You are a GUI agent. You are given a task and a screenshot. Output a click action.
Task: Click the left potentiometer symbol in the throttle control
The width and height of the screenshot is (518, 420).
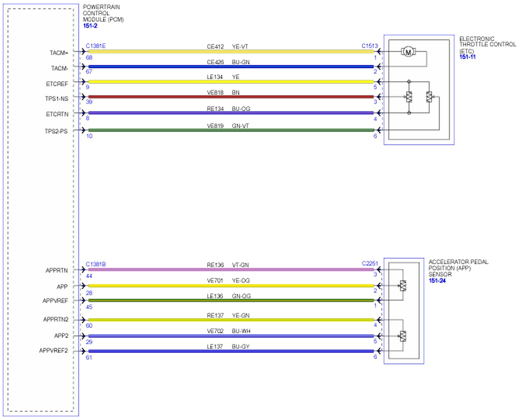(x=409, y=97)
